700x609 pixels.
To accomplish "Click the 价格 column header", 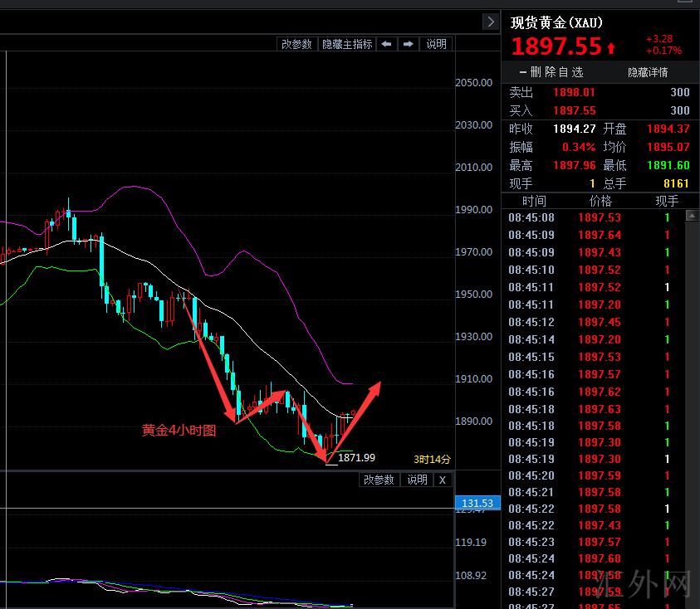I will pos(600,201).
